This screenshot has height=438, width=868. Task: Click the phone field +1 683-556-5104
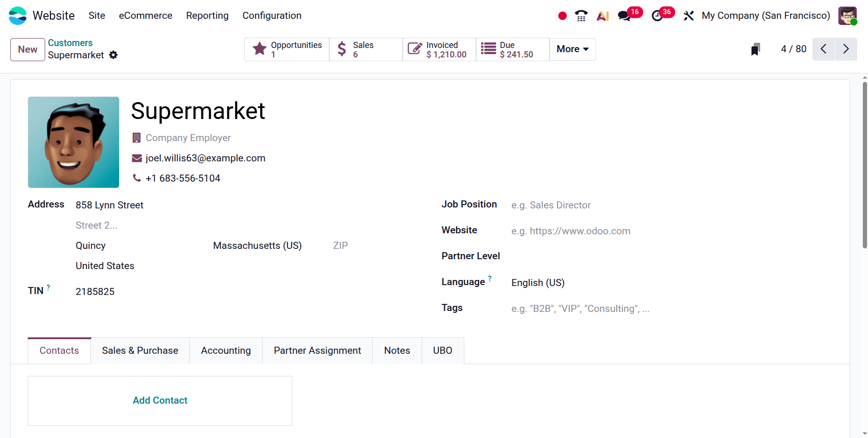(x=183, y=178)
